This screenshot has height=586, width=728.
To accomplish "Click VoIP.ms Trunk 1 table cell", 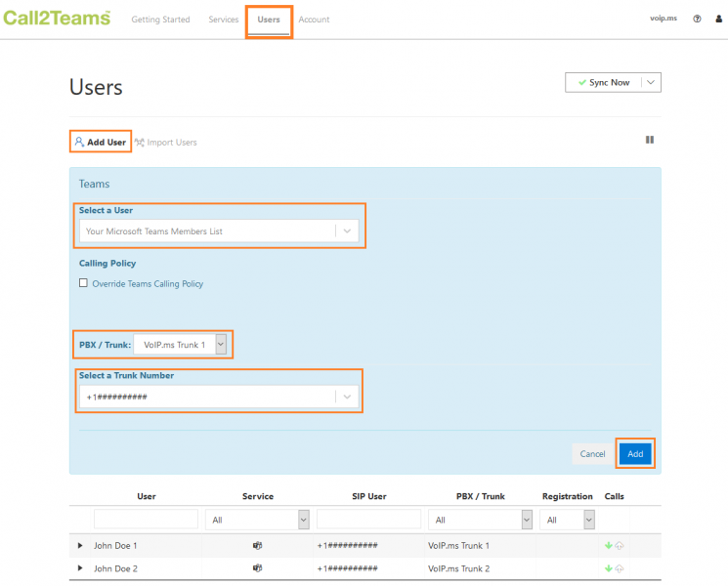I will pyautogui.click(x=458, y=546).
